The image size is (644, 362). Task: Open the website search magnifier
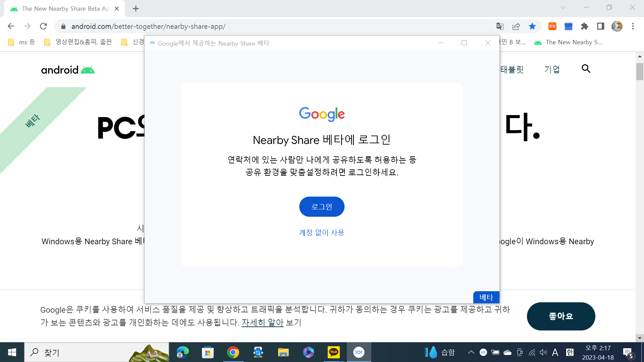point(586,69)
